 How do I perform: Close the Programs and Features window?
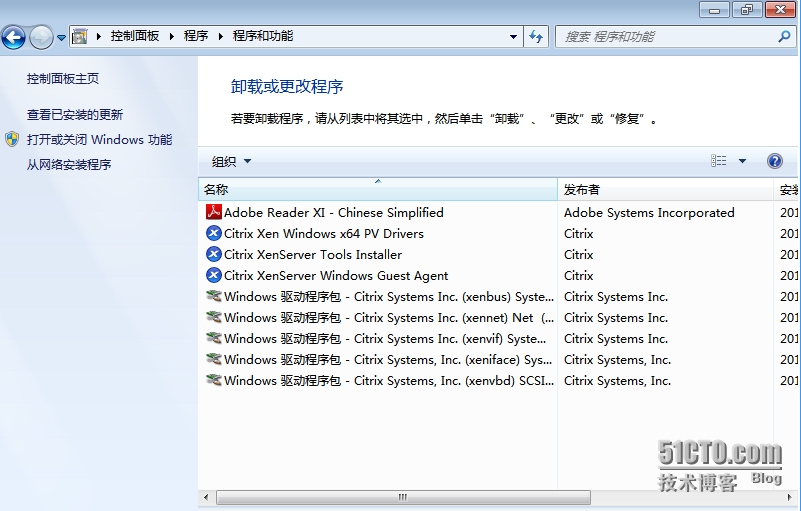[780, 10]
